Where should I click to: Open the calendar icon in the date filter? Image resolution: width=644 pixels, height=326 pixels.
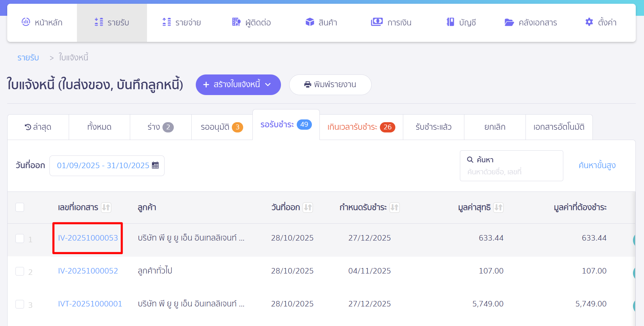[x=155, y=165]
